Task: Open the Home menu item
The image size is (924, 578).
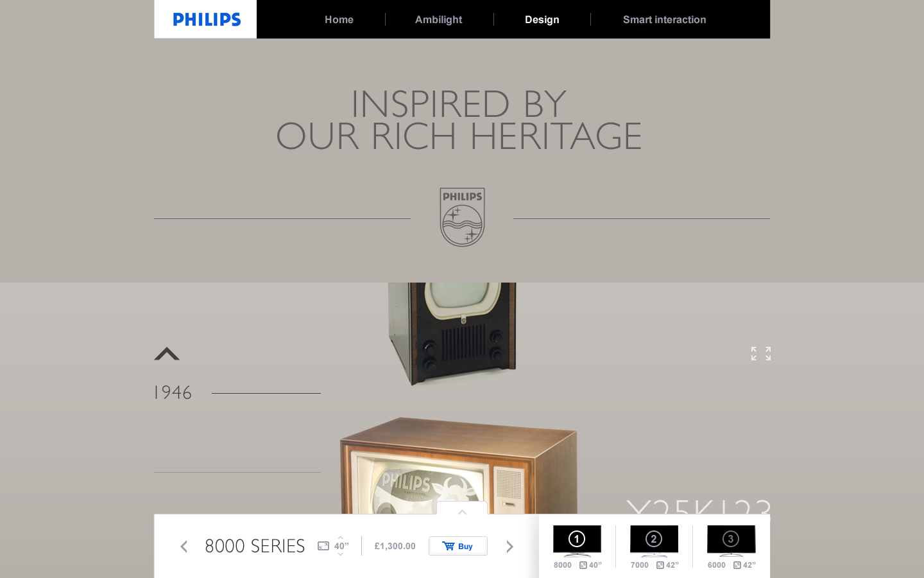Action: pyautogui.click(x=339, y=19)
